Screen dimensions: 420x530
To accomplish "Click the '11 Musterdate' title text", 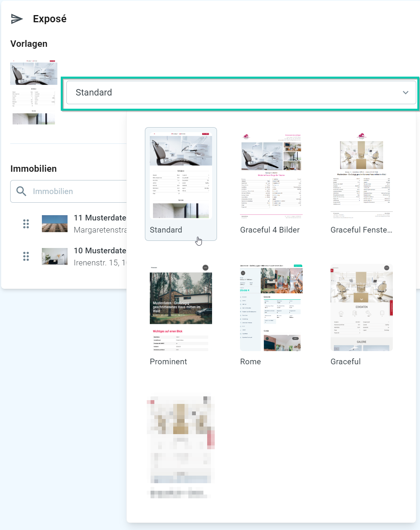I will pyautogui.click(x=100, y=218).
